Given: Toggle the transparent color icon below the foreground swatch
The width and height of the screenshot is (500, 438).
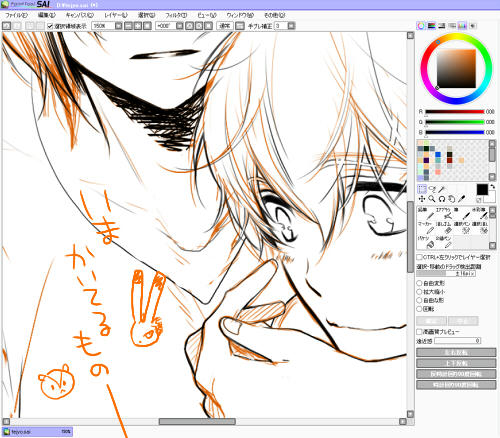Looking at the screenshot, I should (x=479, y=200).
